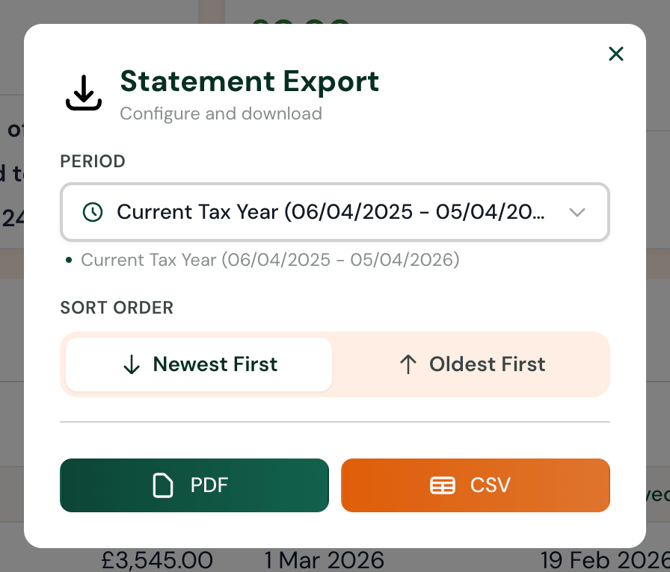Click the 1 Mar 2026 date behind dialog
The width and height of the screenshot is (670, 572).
pos(324,559)
